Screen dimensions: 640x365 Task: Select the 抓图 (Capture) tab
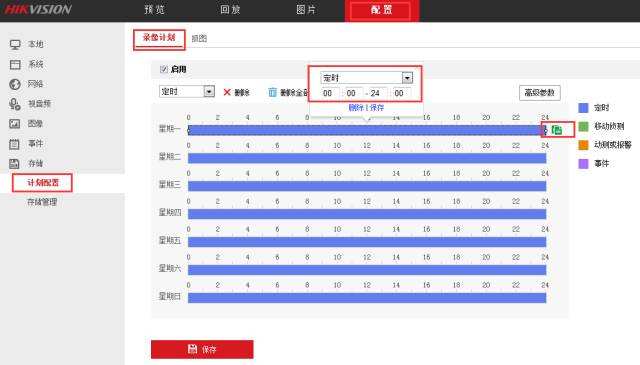[x=199, y=38]
